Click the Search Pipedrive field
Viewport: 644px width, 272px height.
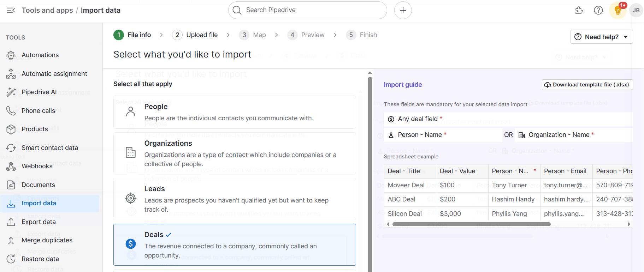[x=307, y=10]
